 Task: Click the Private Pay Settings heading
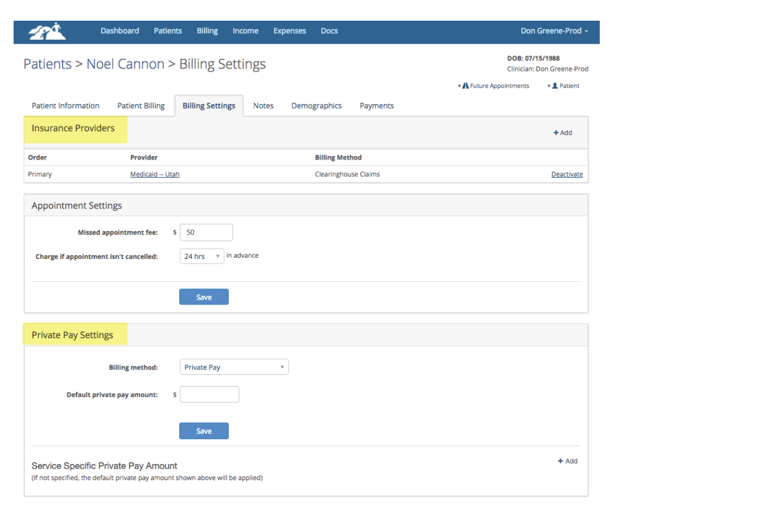click(x=72, y=335)
